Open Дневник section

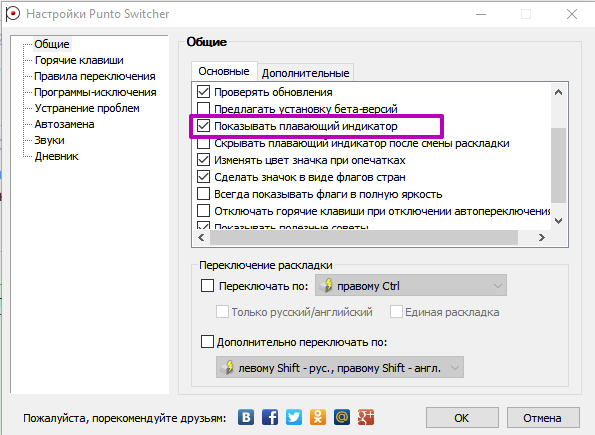[x=57, y=156]
